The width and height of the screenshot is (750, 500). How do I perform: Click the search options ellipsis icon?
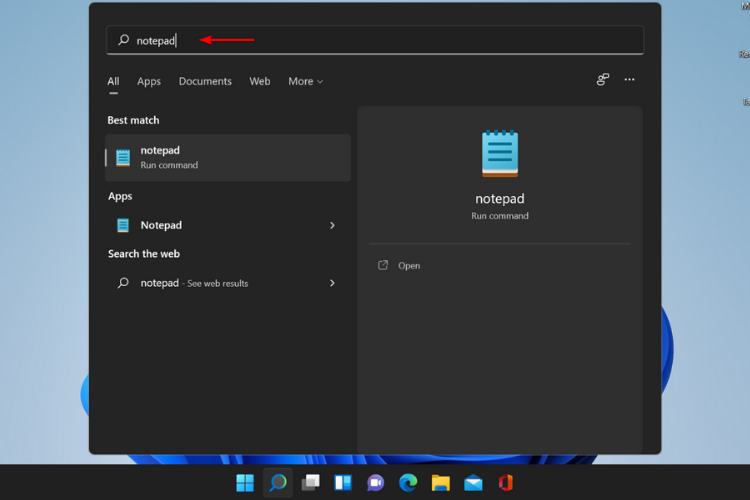(629, 80)
